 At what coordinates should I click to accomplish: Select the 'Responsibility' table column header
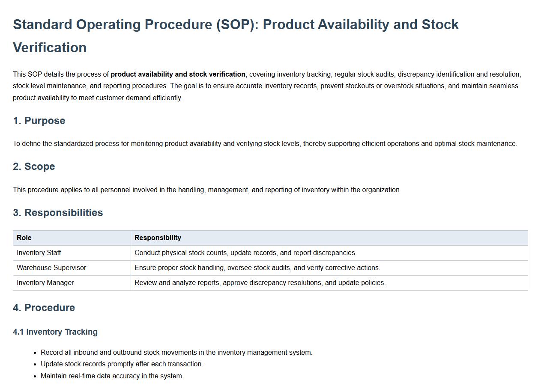[158, 238]
